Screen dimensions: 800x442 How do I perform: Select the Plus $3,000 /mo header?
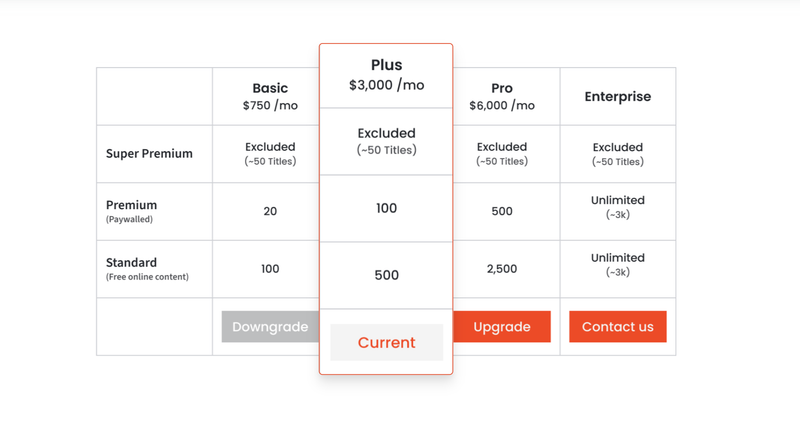click(x=386, y=75)
